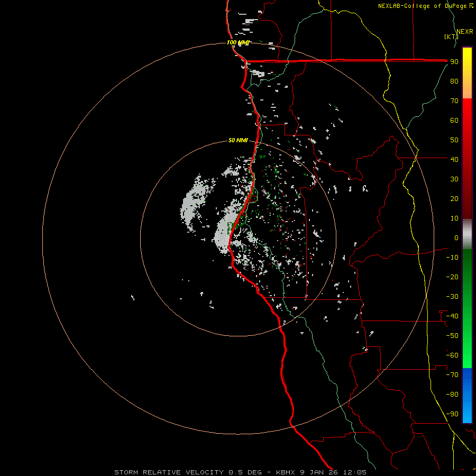Select the 50 value on the velocity scale
This screenshot has width=476, height=476.
point(454,140)
